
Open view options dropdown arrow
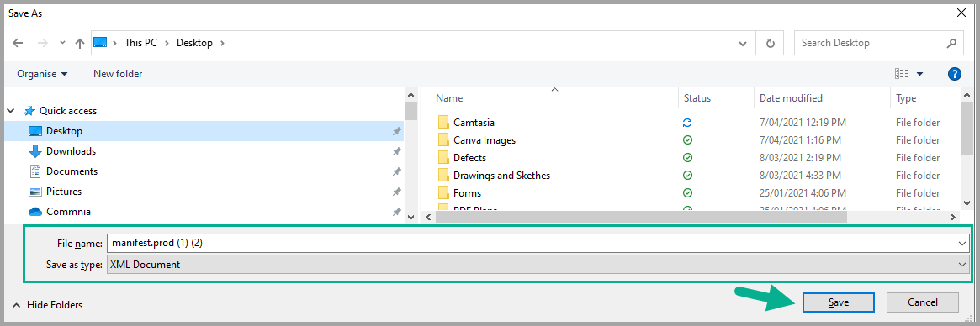[x=920, y=74]
